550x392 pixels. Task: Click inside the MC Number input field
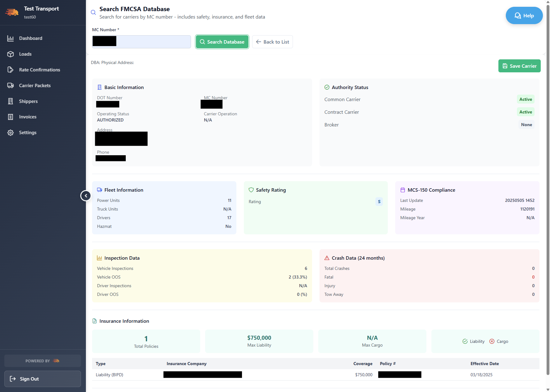coord(141,42)
